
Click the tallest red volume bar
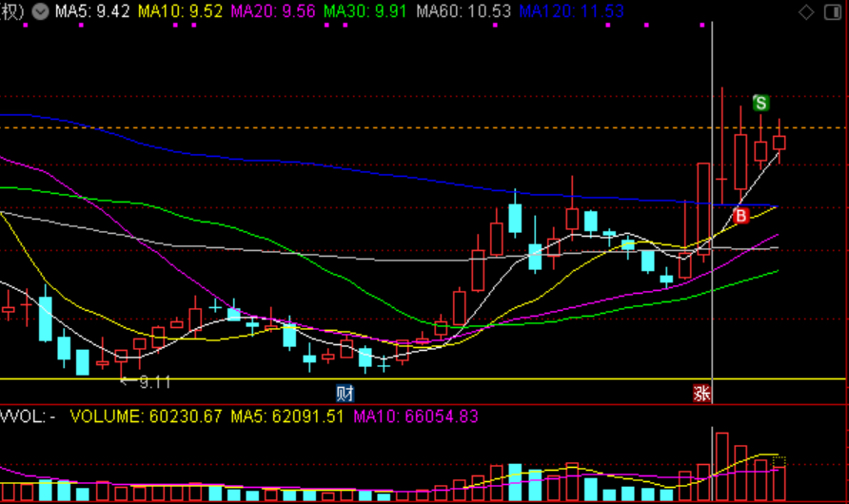720,466
